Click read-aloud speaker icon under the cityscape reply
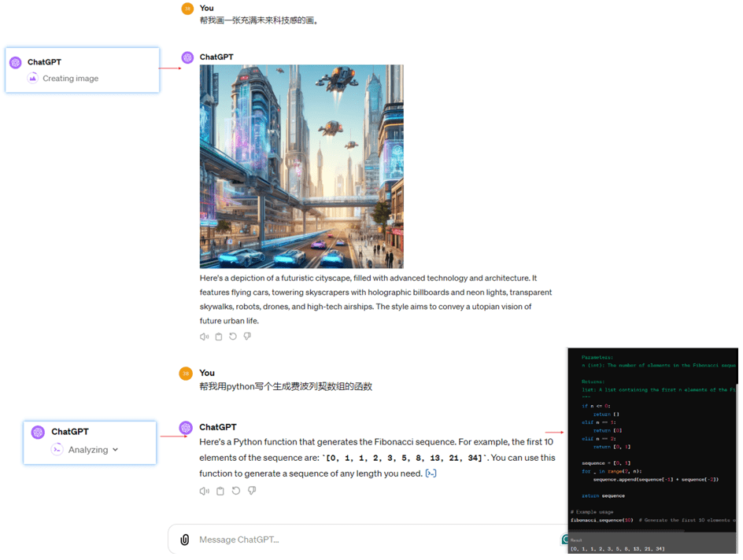The width and height of the screenshot is (743, 560). pos(204,337)
